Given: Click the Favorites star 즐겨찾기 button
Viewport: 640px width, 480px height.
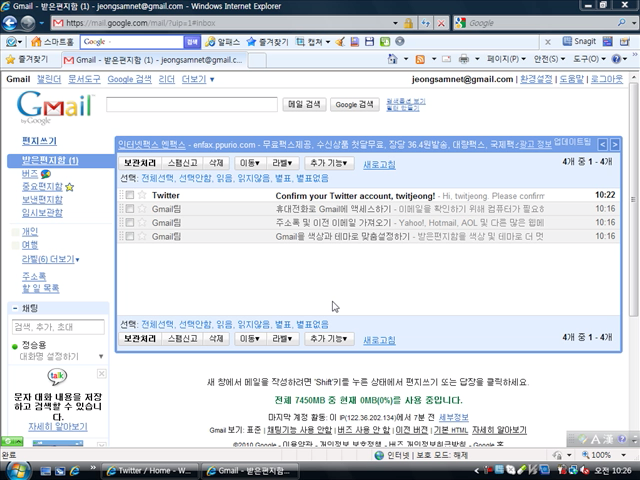Looking at the screenshot, I should (27, 60).
